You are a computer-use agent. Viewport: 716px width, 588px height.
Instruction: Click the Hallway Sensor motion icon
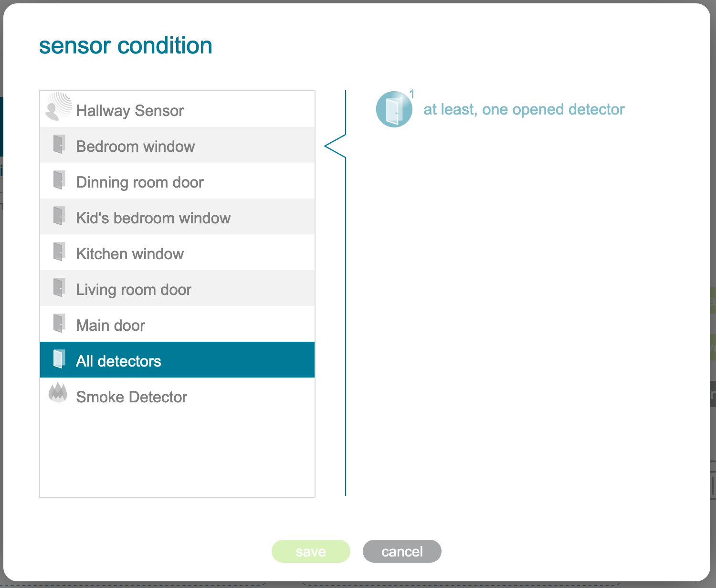coord(58,107)
